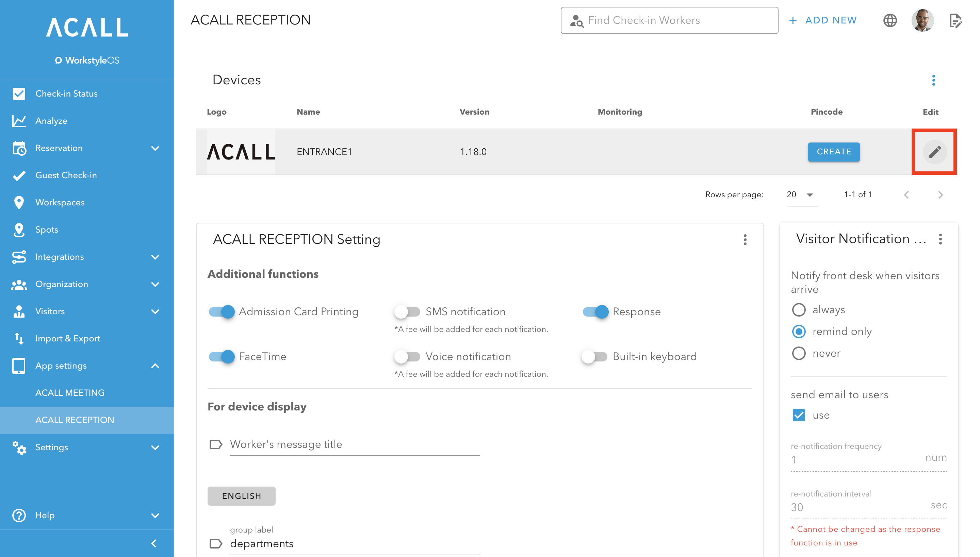Uncheck 'use' send email checkbox

point(799,415)
